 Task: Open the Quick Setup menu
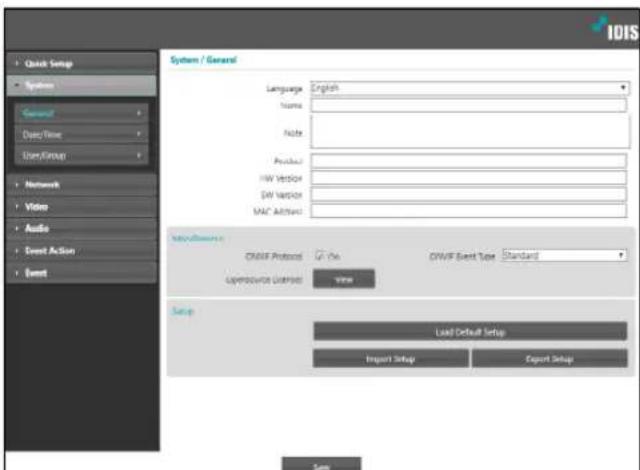coord(81,63)
